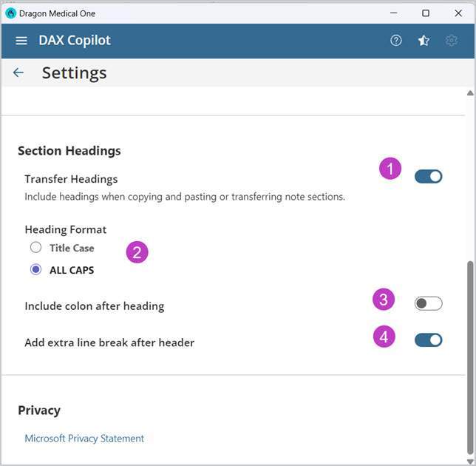Click the settings gear icon in header

(452, 41)
